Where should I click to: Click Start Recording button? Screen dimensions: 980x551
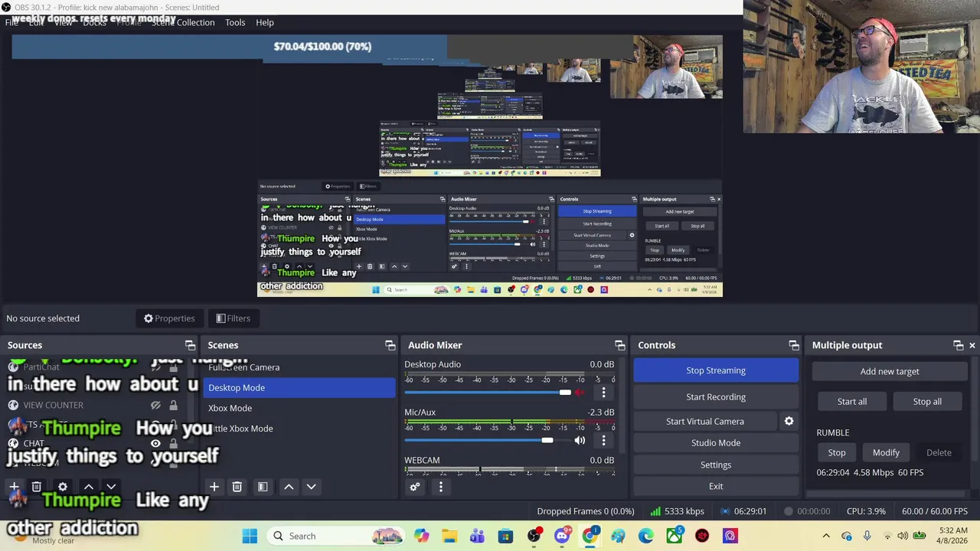point(716,396)
